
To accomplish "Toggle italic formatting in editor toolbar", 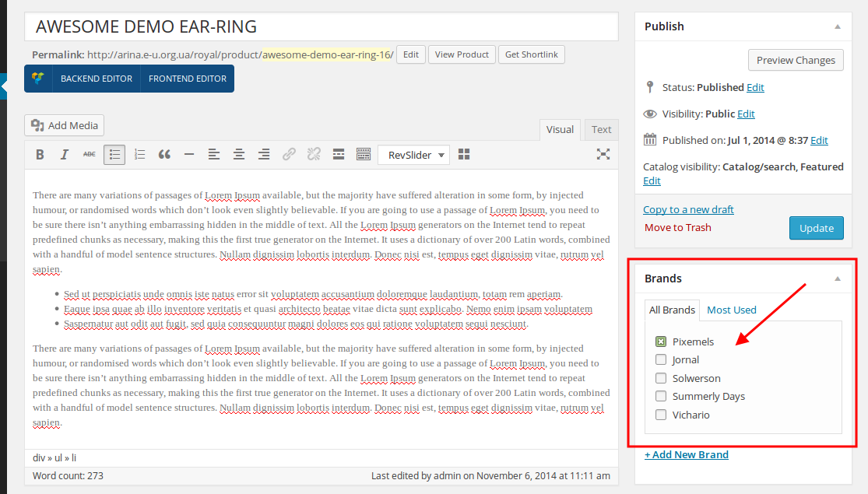I will click(64, 155).
